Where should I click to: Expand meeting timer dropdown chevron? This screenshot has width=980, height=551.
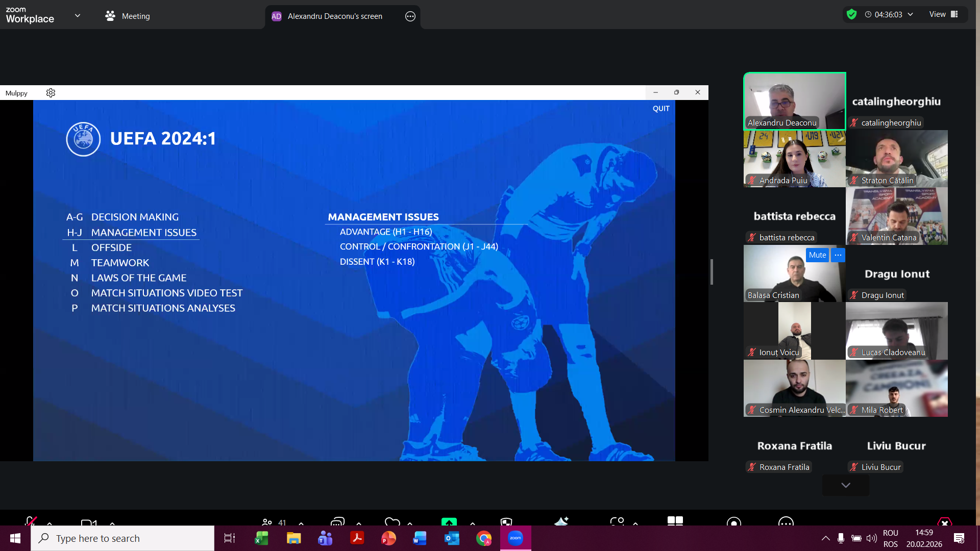point(910,15)
